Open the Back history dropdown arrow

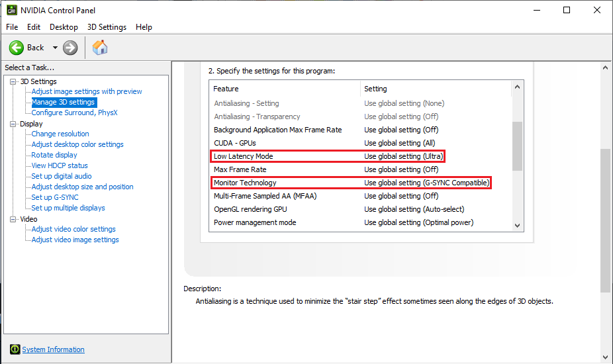tap(55, 48)
